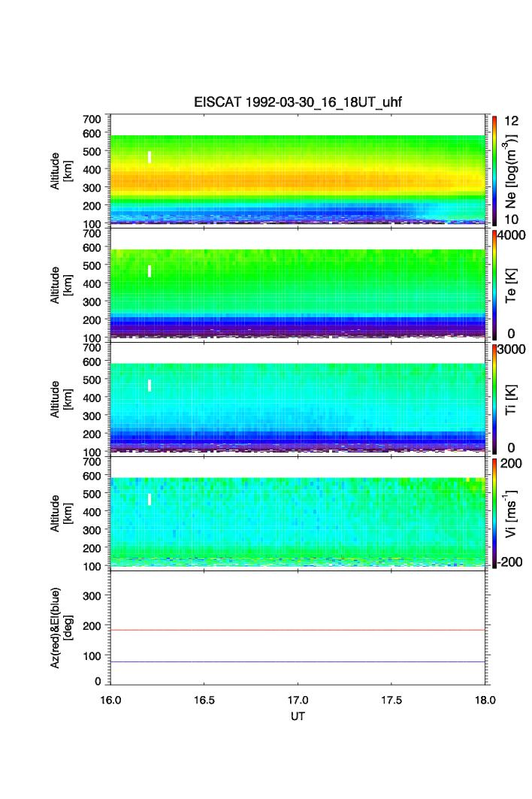Click the "17.5" time axis tick label
This screenshot has height=799, width=532.
(391, 700)
